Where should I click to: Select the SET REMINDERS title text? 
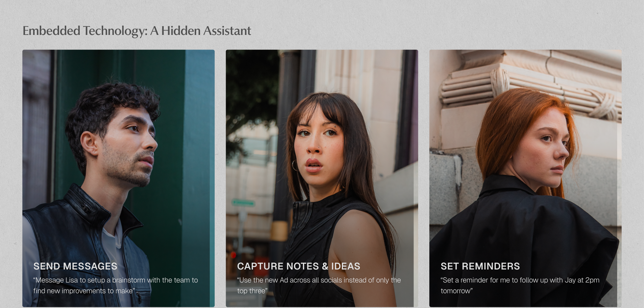click(480, 266)
